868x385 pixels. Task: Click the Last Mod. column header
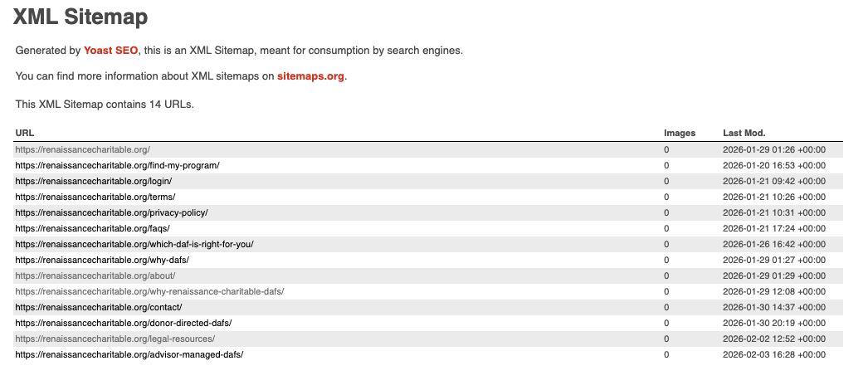[744, 133]
